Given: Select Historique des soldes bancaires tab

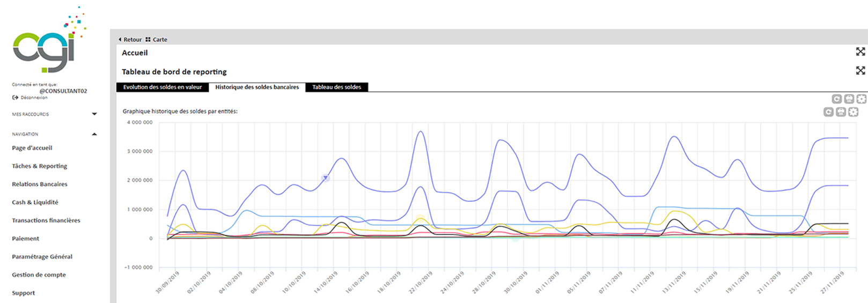Looking at the screenshot, I should [x=257, y=87].
